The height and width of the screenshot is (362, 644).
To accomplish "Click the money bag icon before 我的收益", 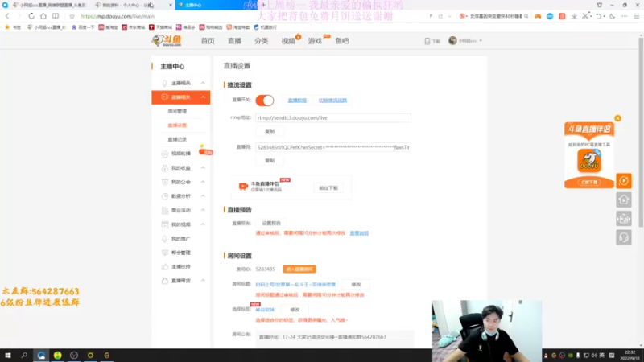I will click(x=165, y=168).
